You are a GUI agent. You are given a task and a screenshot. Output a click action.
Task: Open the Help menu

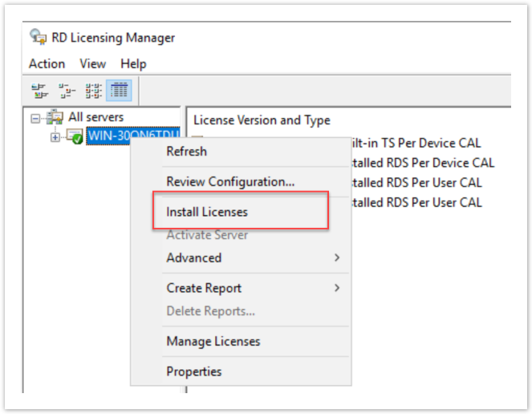click(133, 63)
